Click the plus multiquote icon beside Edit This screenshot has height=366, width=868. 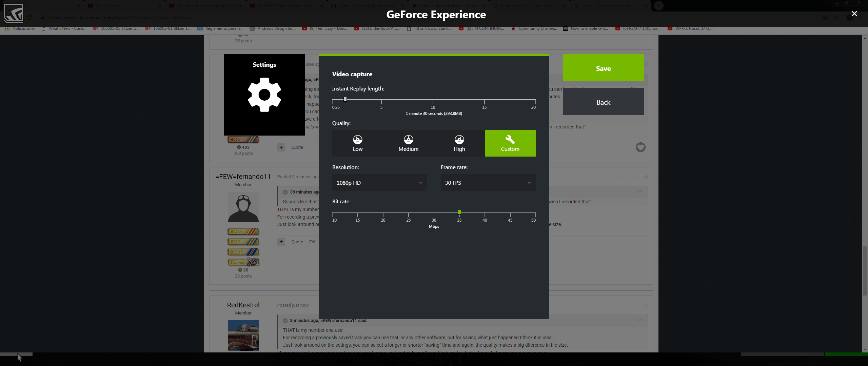coord(281,242)
